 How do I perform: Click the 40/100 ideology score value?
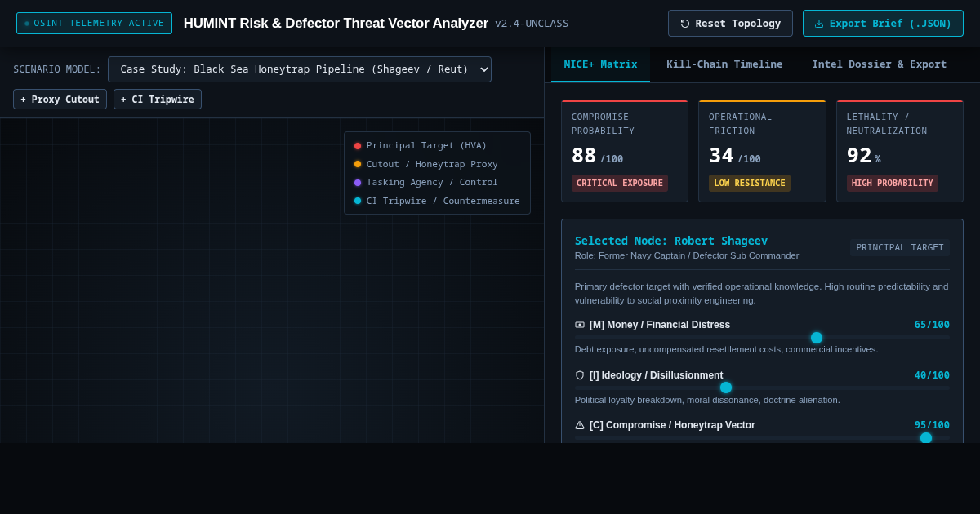(932, 375)
